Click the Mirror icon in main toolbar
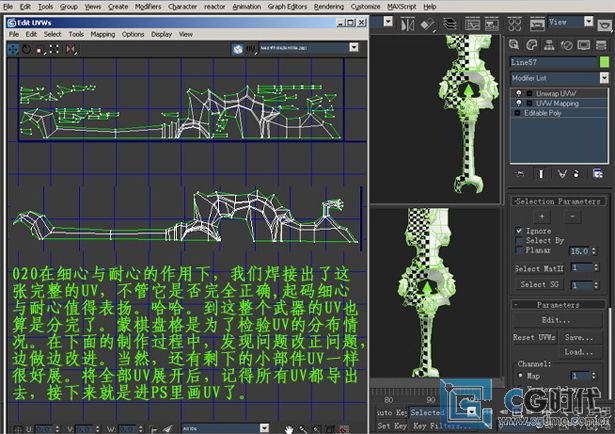The image size is (615, 434). pyautogui.click(x=407, y=25)
